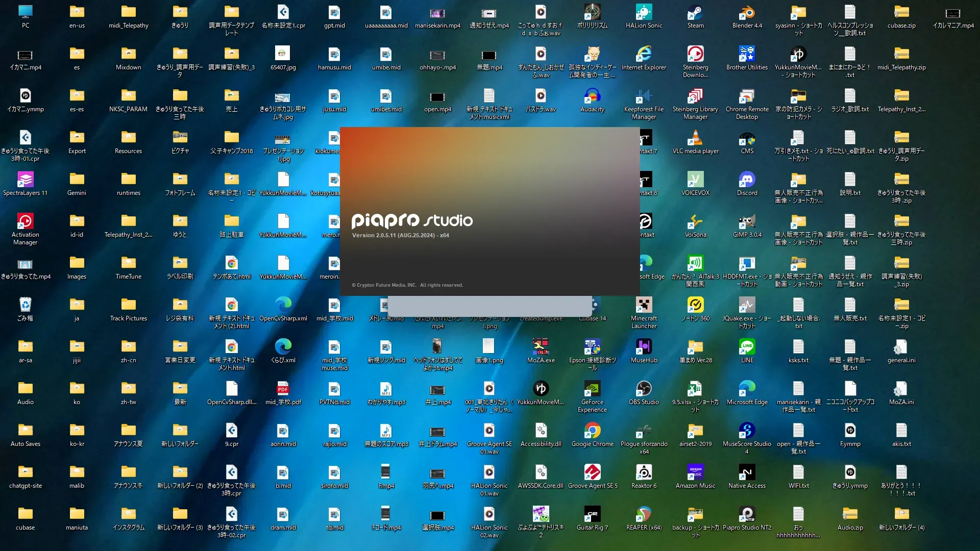Click the gpt.mid file
Viewport: 980px width, 551px height.
tap(334, 12)
